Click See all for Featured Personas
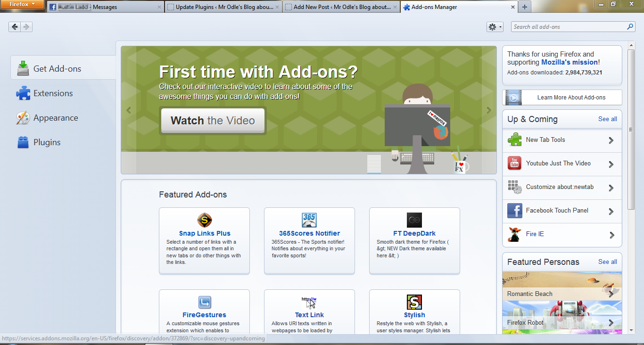This screenshot has height=345, width=644. click(608, 262)
